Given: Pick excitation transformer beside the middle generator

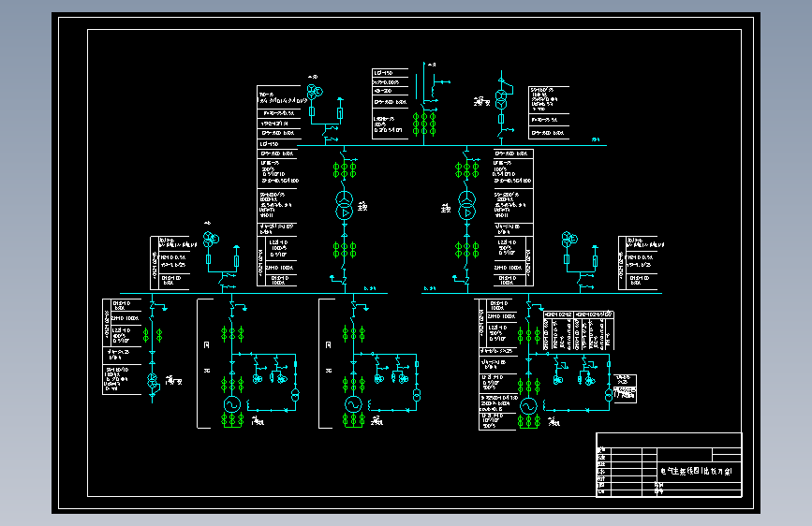Looking at the screenshot, I should tap(417, 396).
